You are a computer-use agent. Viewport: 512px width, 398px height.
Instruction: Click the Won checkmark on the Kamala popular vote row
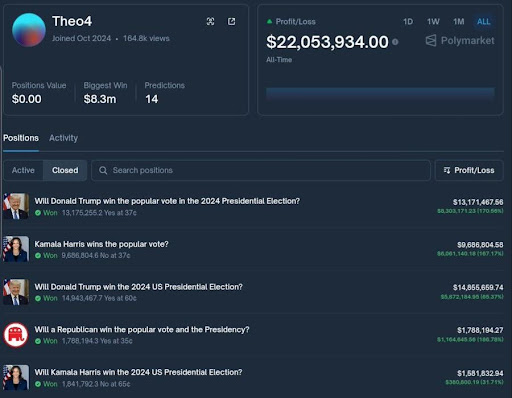[38, 256]
